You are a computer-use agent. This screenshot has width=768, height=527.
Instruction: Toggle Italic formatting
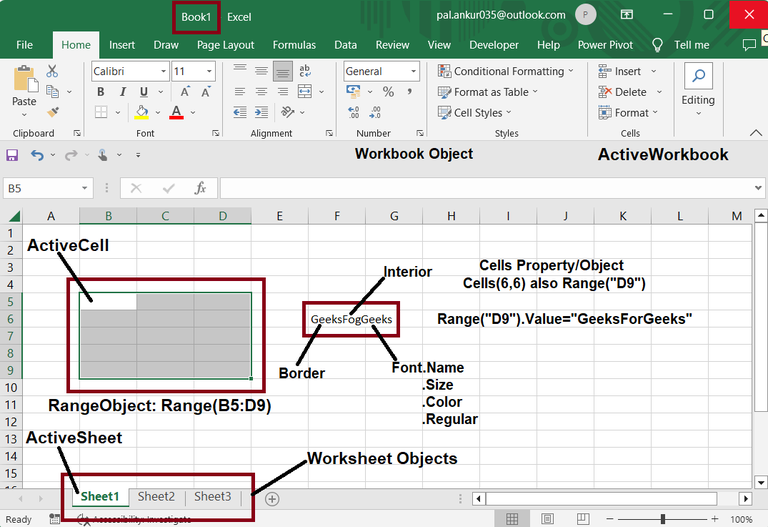pos(121,93)
